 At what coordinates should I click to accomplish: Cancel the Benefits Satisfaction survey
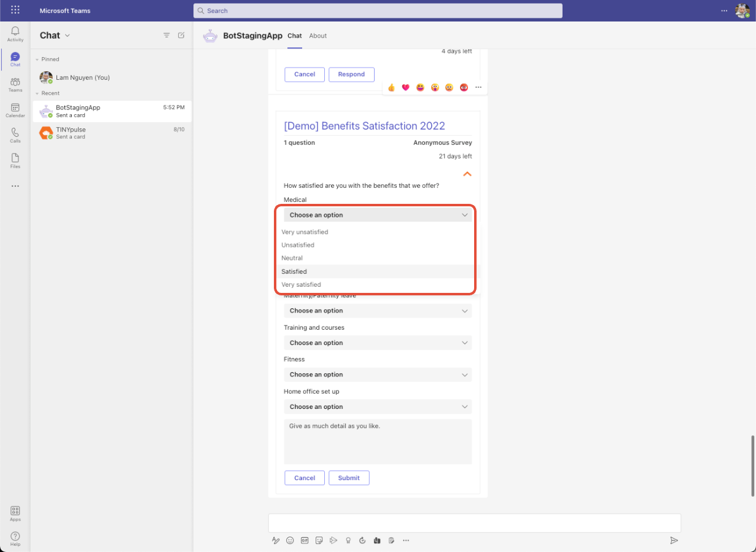click(x=305, y=478)
